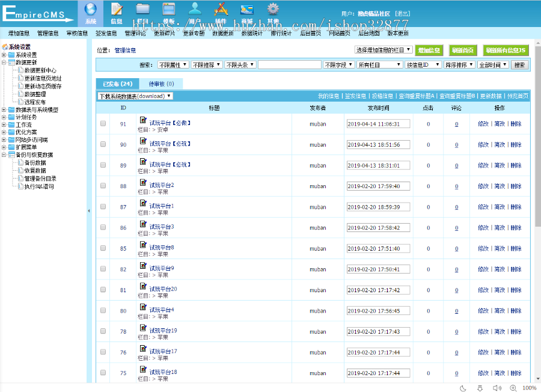Open the 栏目 folder icon in header
This screenshot has width=541, height=392.
pos(142,10)
